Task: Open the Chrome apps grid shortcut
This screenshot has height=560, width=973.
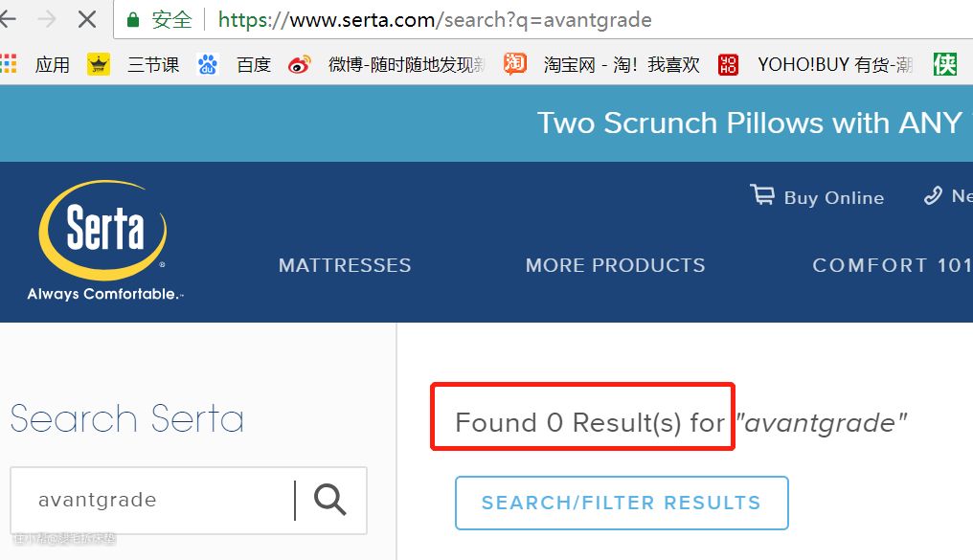Action: click(x=9, y=64)
